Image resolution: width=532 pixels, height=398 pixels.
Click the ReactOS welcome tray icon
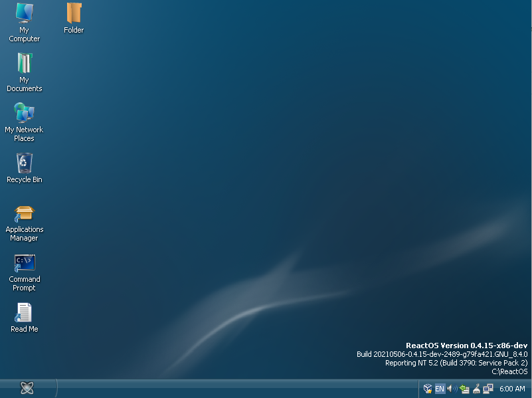coord(427,389)
